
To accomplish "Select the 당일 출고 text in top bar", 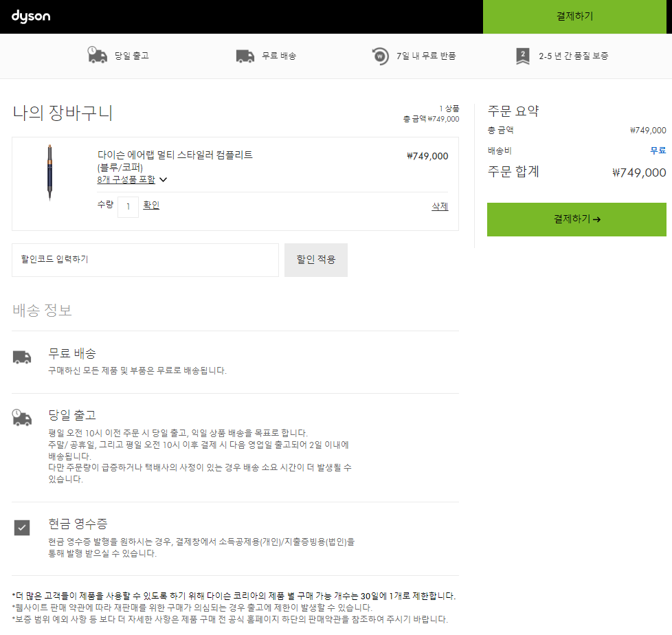I will pos(131,56).
